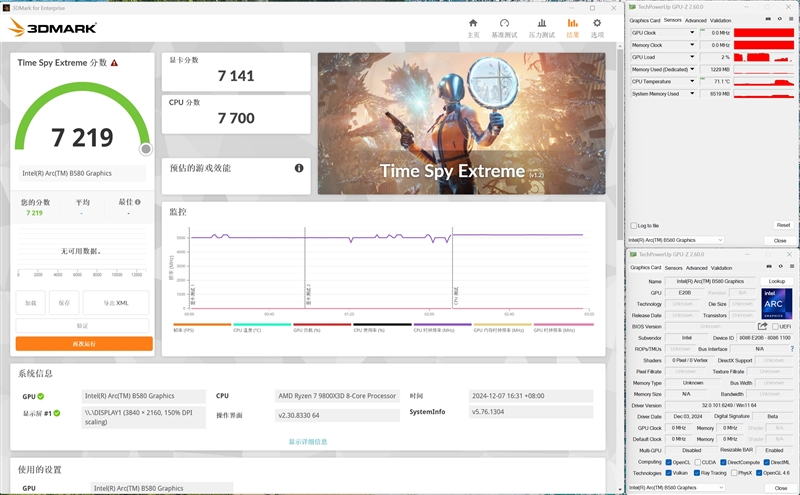Go to 3DMark home (主页) icon
Image resolution: width=800 pixels, height=495 pixels.
[473, 23]
